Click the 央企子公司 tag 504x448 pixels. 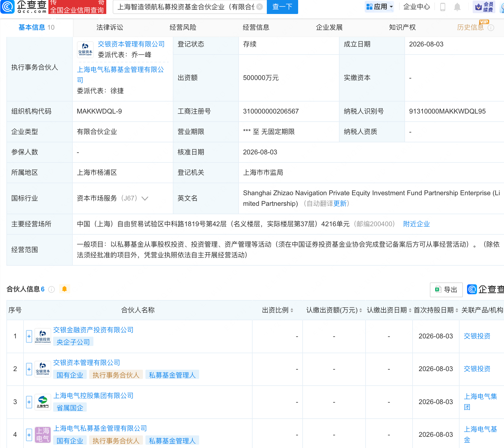tap(73, 342)
